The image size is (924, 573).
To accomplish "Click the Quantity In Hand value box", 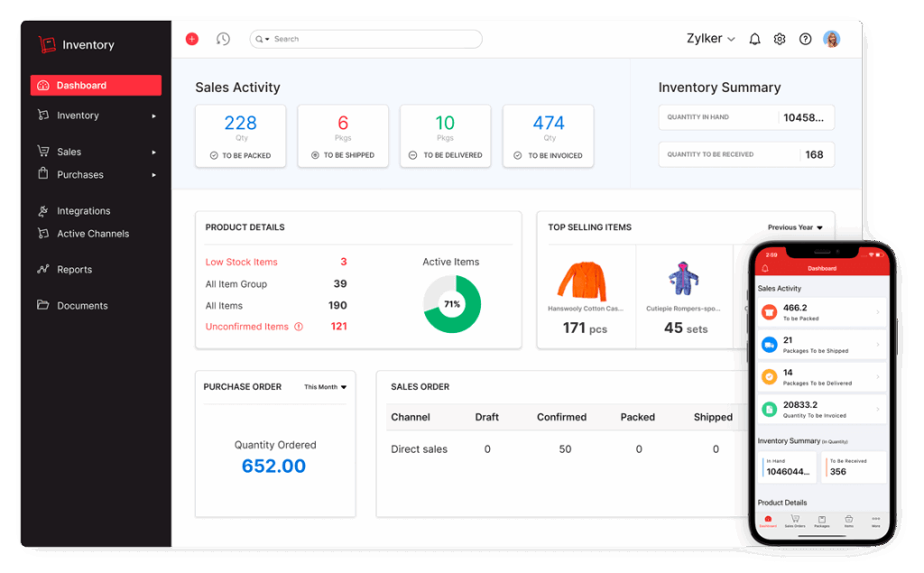I will click(746, 117).
